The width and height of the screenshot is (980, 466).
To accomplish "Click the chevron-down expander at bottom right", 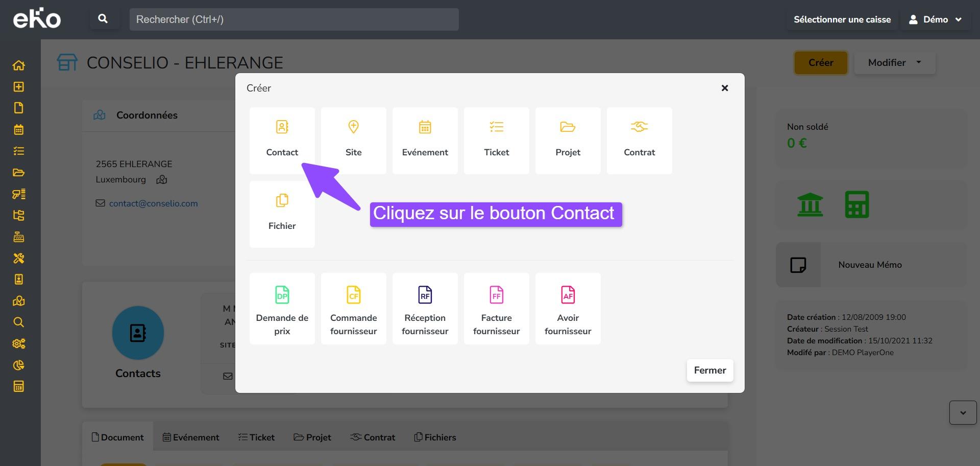I will click(963, 413).
